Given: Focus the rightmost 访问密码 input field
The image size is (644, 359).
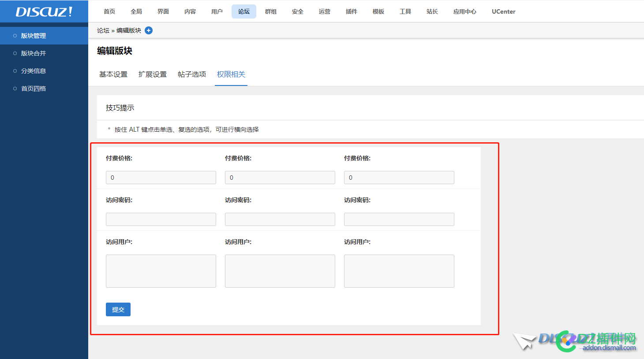Looking at the screenshot, I should click(x=399, y=219).
